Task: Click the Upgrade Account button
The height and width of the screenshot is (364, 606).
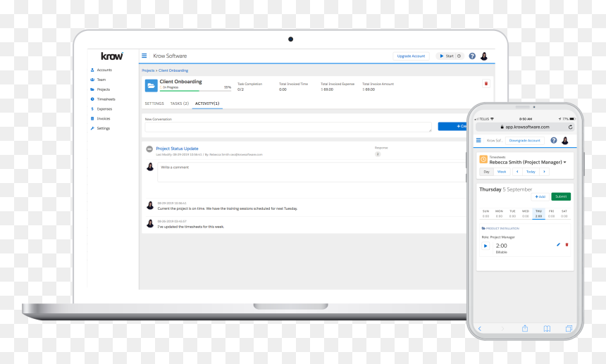Action: 411,56
